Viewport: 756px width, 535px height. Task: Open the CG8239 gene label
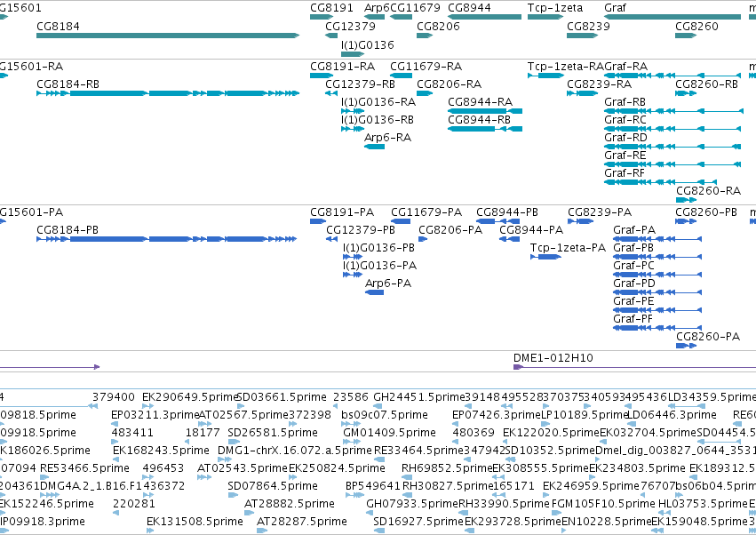(589, 26)
